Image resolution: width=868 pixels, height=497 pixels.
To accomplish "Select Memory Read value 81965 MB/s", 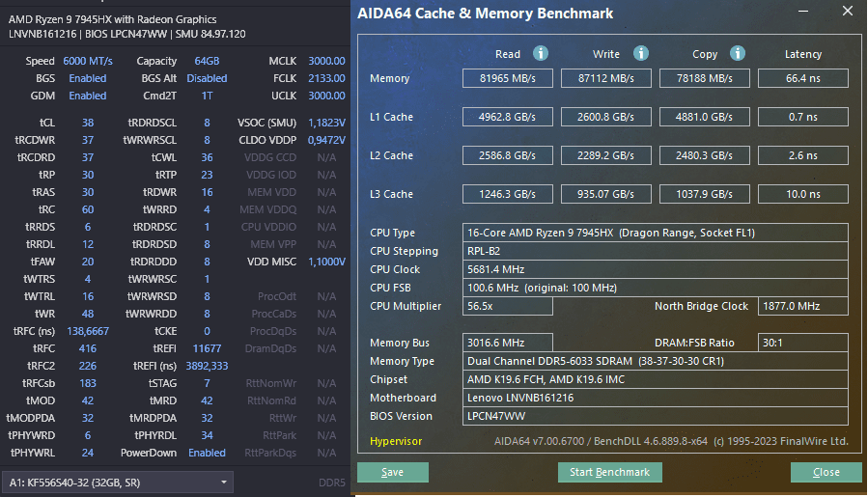I will [508, 78].
